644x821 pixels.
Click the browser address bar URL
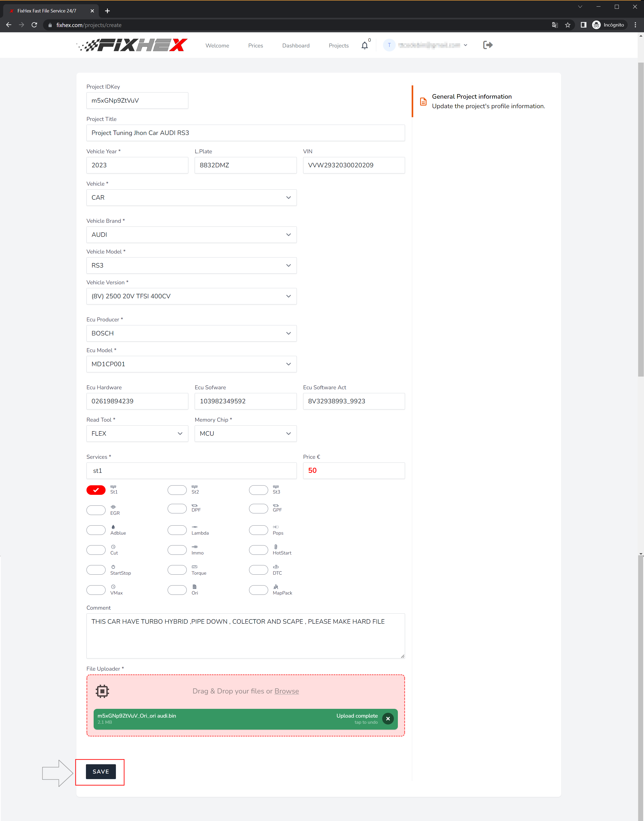89,25
